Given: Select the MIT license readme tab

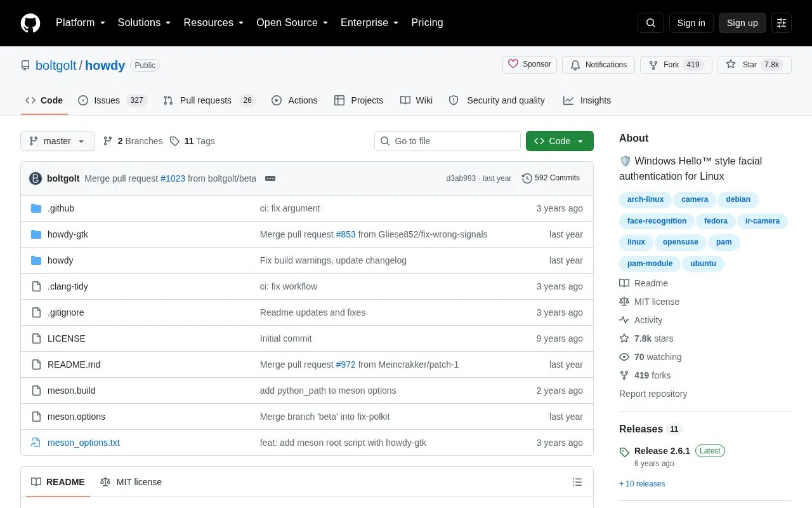Looking at the screenshot, I should point(131,482).
